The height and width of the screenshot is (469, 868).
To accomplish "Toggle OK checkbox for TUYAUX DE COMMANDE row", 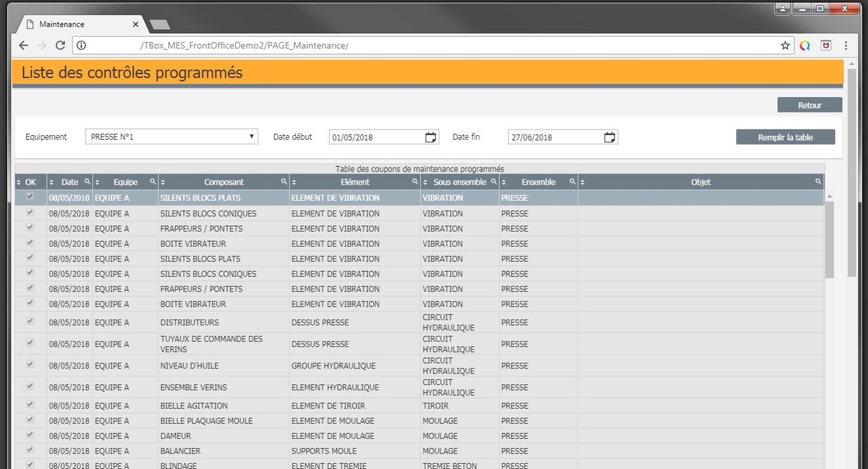I will point(30,343).
